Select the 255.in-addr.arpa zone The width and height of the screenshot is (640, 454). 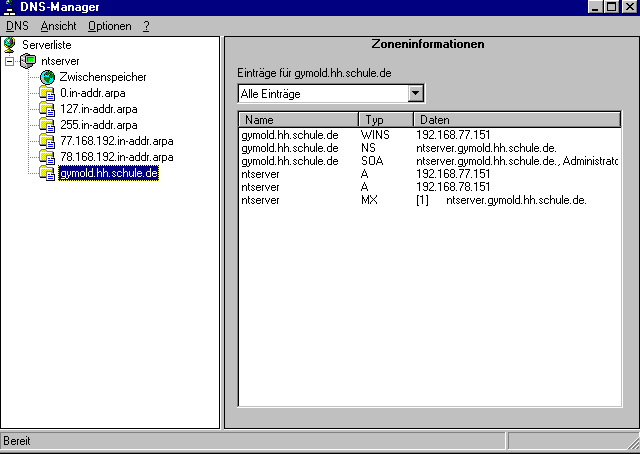(99, 125)
